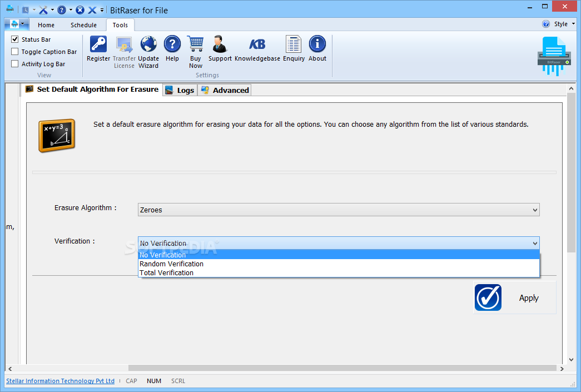Click the checkmark icon beside Apply
This screenshot has height=392, width=581.
click(x=488, y=297)
